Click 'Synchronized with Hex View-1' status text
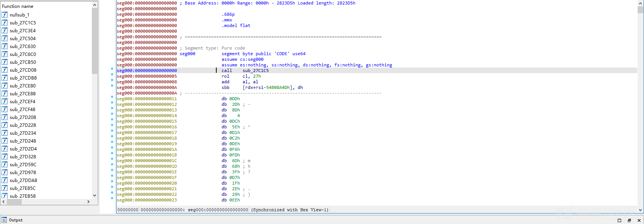 point(290,210)
